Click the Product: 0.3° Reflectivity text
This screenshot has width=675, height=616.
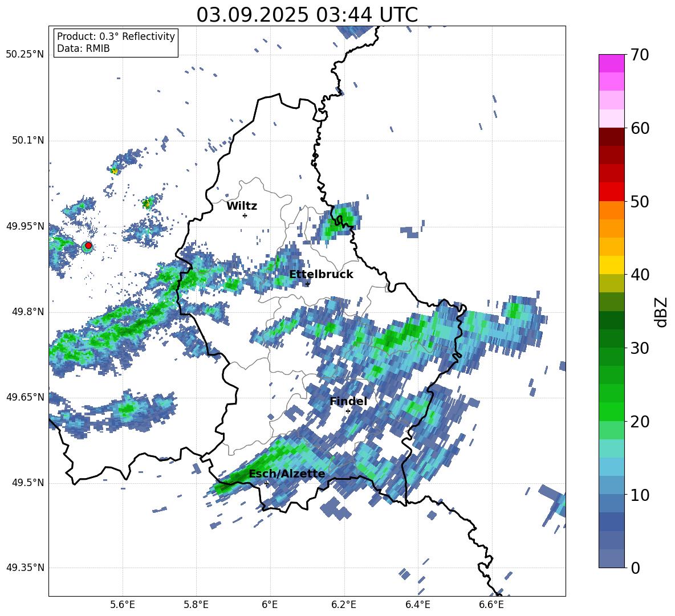coord(116,36)
